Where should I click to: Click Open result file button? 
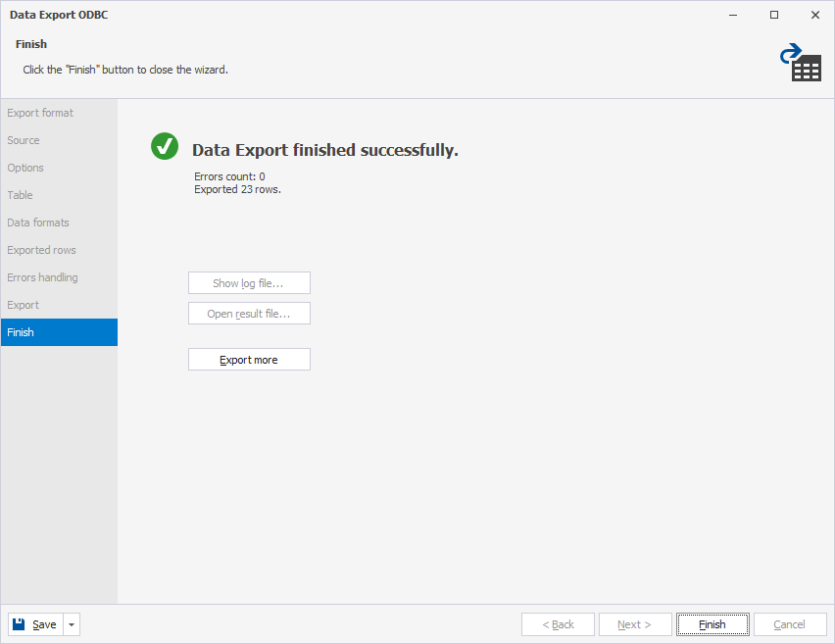pyautogui.click(x=249, y=314)
